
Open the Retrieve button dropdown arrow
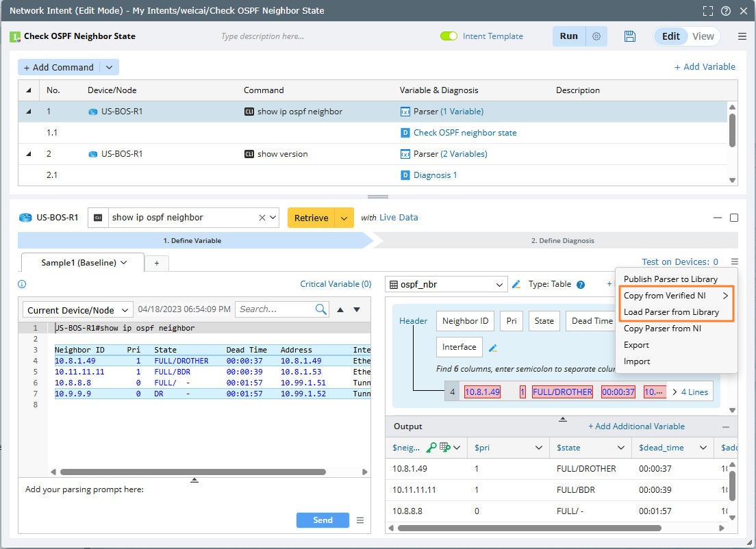[344, 218]
